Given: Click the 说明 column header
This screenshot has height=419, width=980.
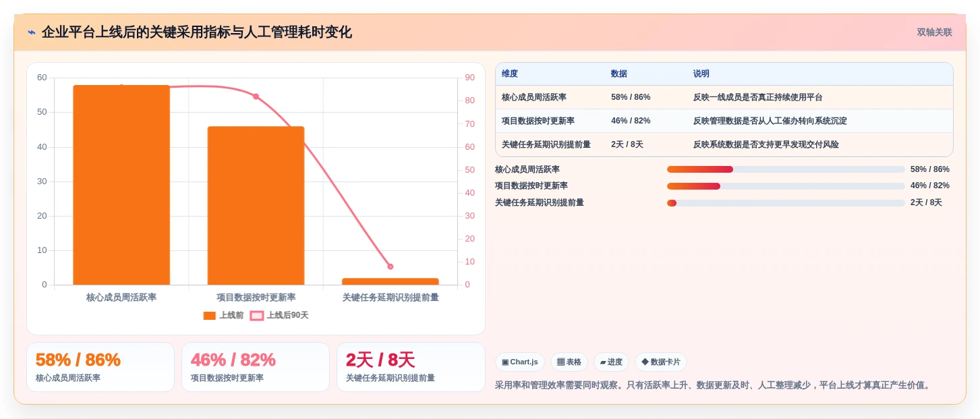Looking at the screenshot, I should pos(701,74).
